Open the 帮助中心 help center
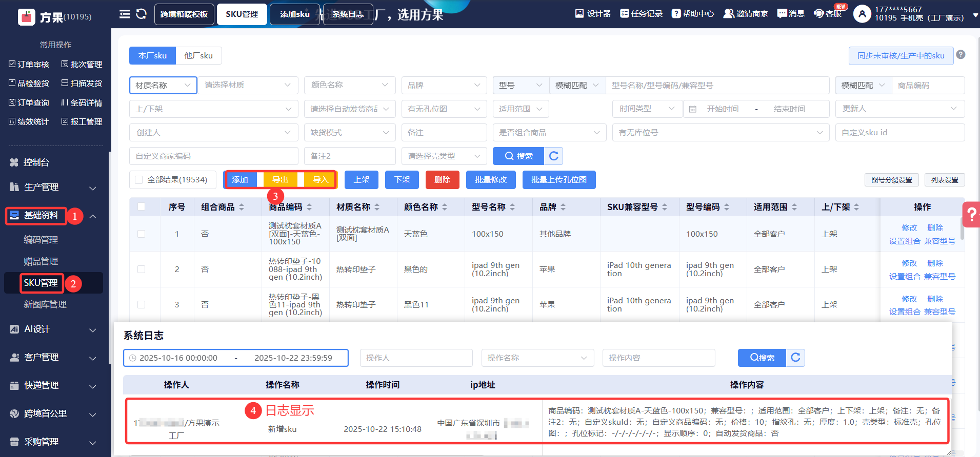Image resolution: width=980 pixels, height=457 pixels. coord(693,13)
